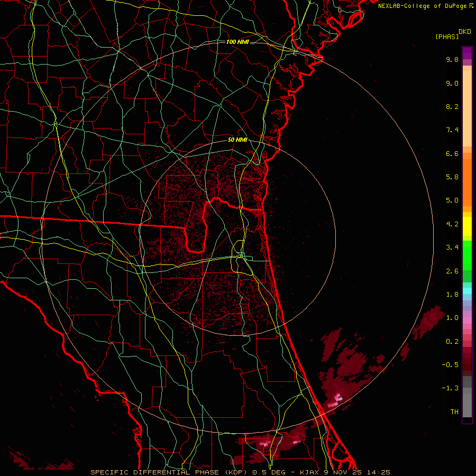Screen dimensions: 476x476
Task: Click the 7.4 legend value
Action: tap(452, 130)
